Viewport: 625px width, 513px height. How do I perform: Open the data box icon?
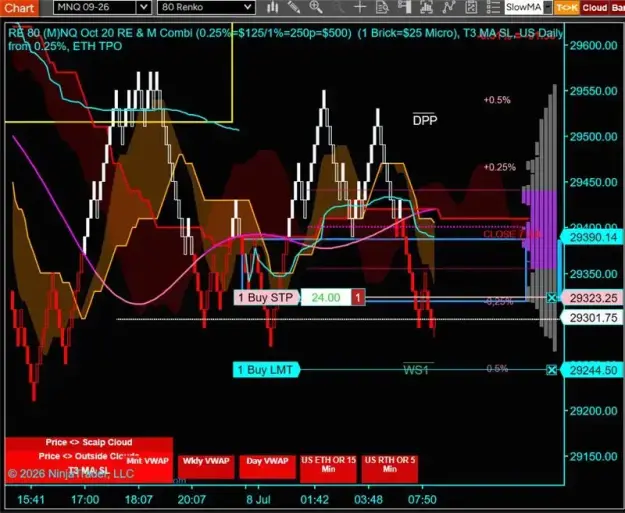pos(382,7)
